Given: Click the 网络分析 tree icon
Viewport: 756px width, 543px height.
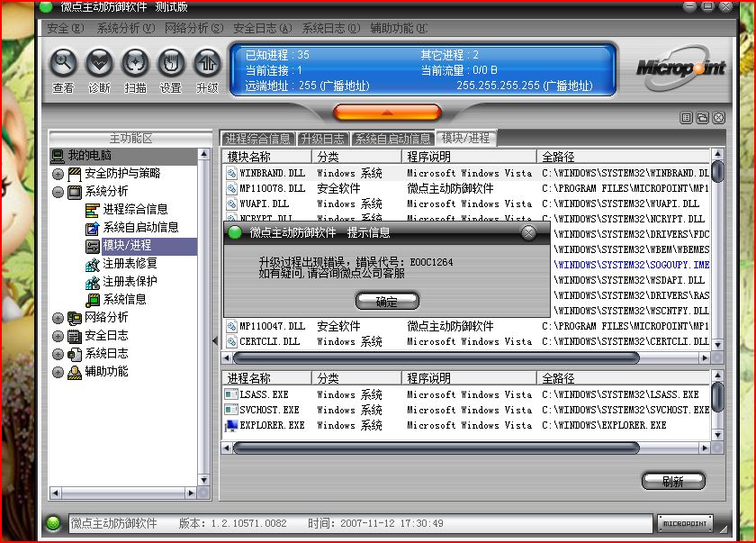Looking at the screenshot, I should coord(75,318).
